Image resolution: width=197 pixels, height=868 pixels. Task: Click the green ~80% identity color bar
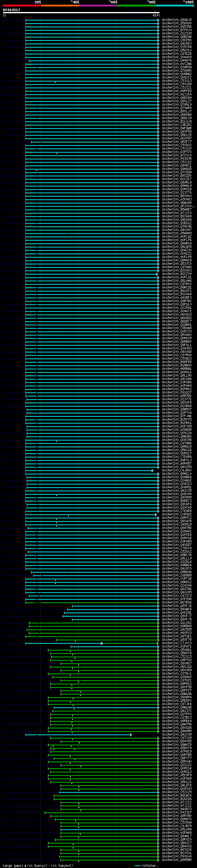136,6
